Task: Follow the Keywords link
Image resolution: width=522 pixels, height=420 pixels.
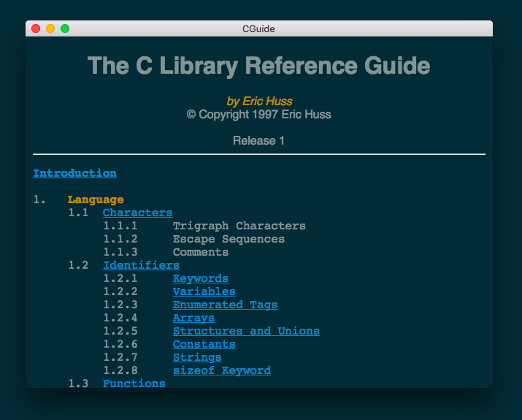Action: point(201,278)
